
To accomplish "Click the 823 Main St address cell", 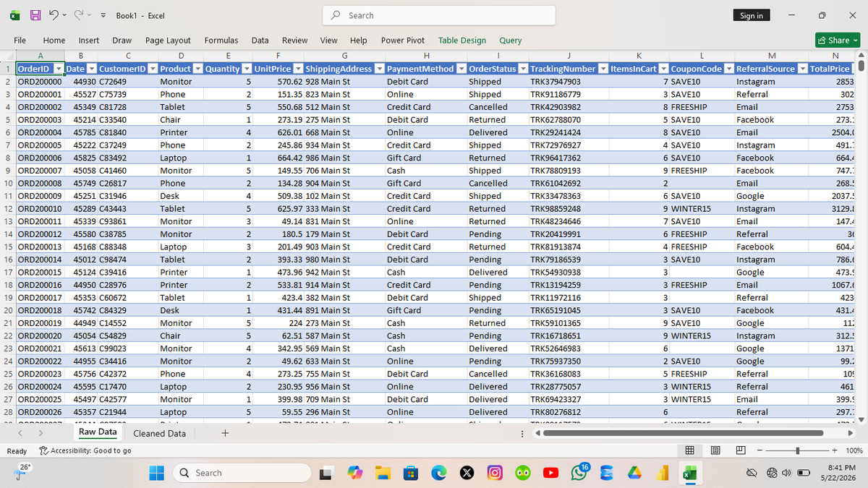I will click(x=344, y=94).
